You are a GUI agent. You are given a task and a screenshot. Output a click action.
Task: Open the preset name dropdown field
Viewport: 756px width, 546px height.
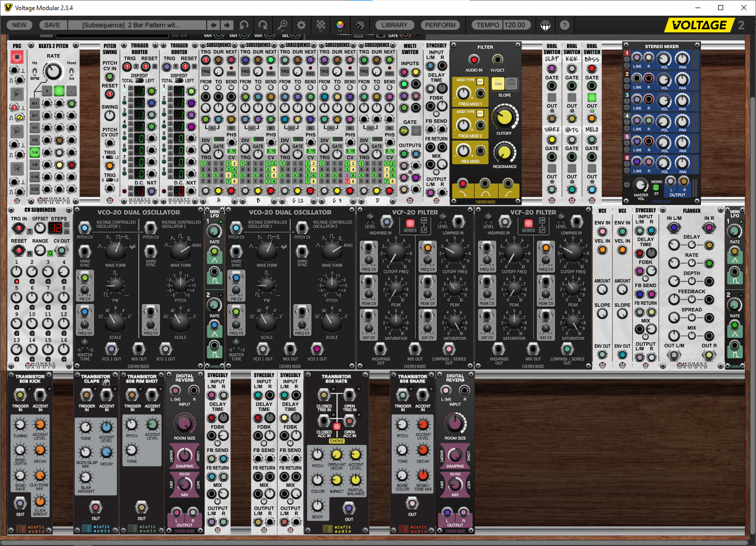(x=137, y=25)
